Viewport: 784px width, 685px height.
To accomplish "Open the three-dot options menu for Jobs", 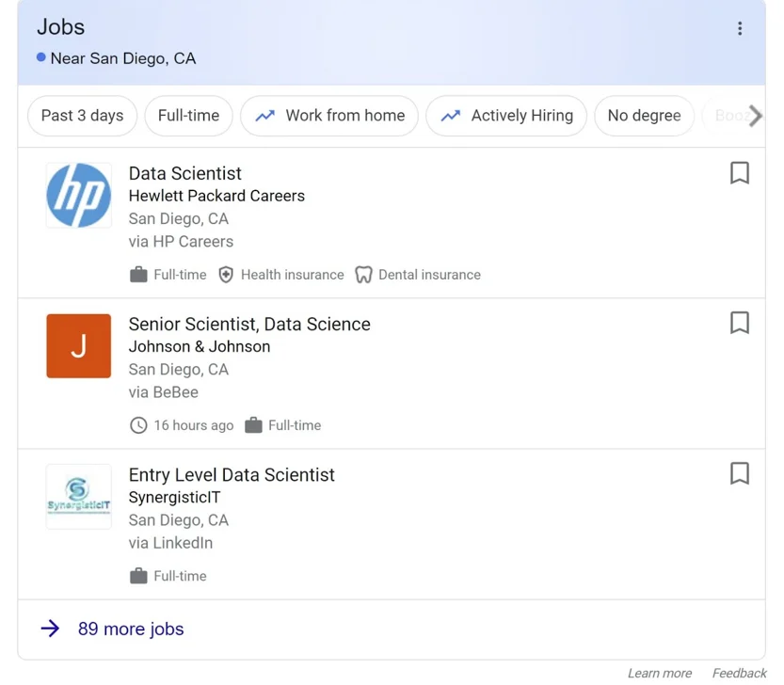I will [740, 28].
